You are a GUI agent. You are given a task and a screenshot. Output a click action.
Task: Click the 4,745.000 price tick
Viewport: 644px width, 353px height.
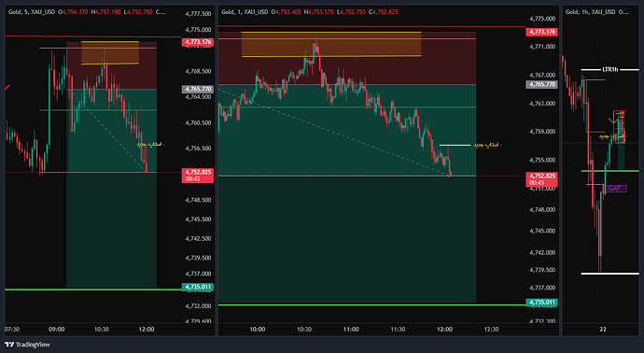coord(542,231)
